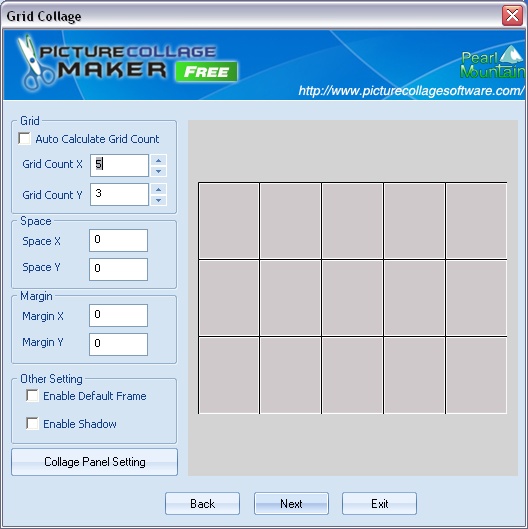Image resolution: width=528 pixels, height=529 pixels.
Task: Increase Grid Count X with up arrow
Action: (x=159, y=160)
